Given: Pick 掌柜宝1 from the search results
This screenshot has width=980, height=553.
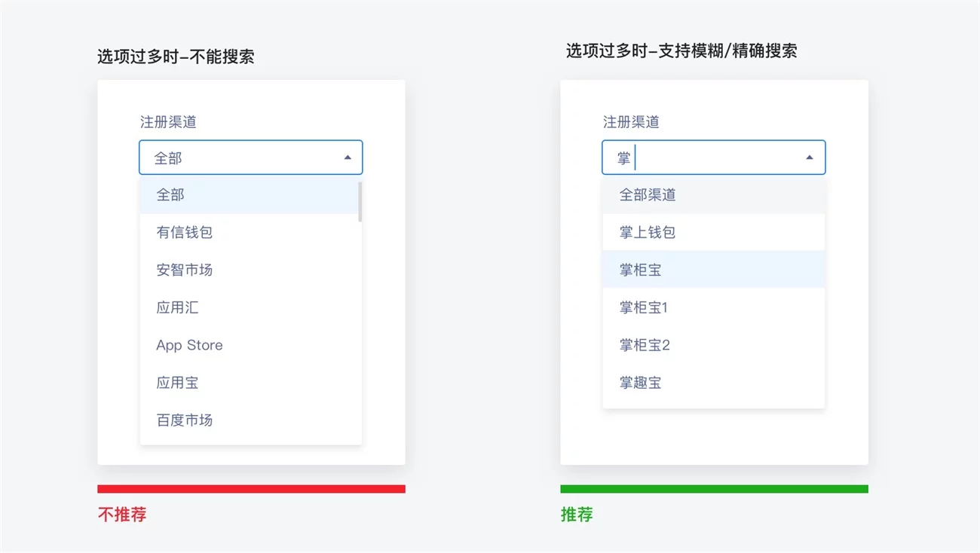Looking at the screenshot, I should 644,307.
